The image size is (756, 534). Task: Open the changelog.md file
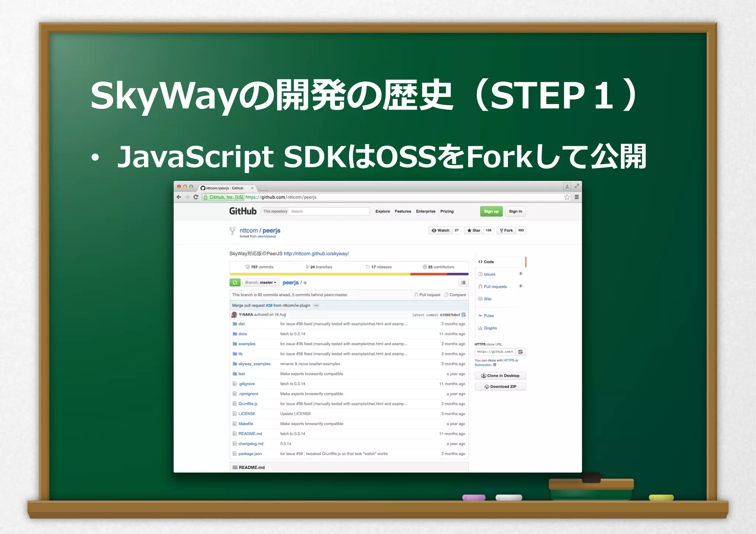pyautogui.click(x=251, y=444)
